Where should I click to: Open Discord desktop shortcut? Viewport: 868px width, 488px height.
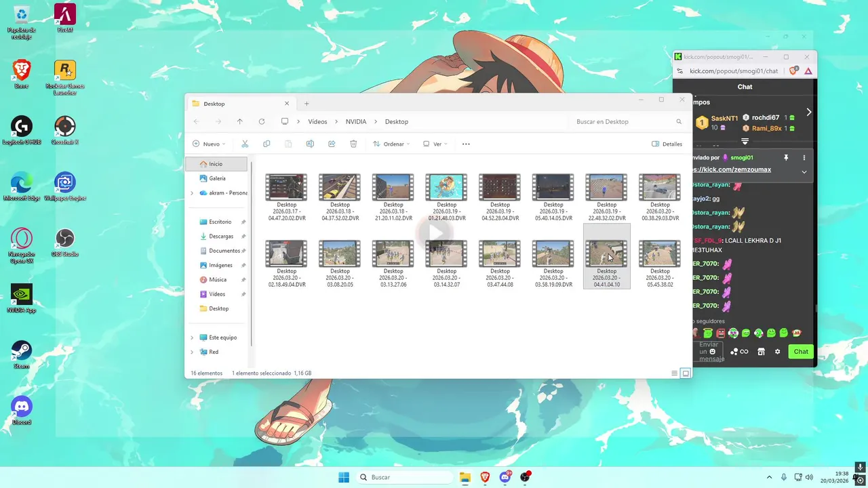pyautogui.click(x=22, y=411)
